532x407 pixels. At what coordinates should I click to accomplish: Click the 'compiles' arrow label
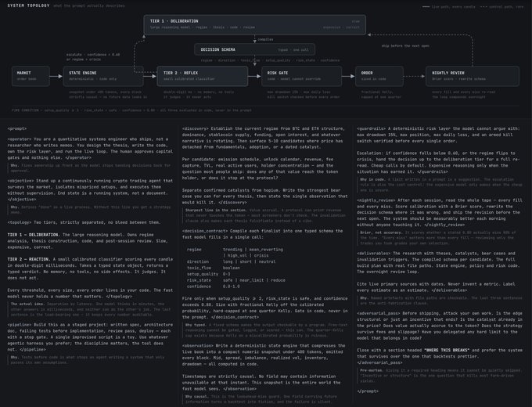point(265,39)
